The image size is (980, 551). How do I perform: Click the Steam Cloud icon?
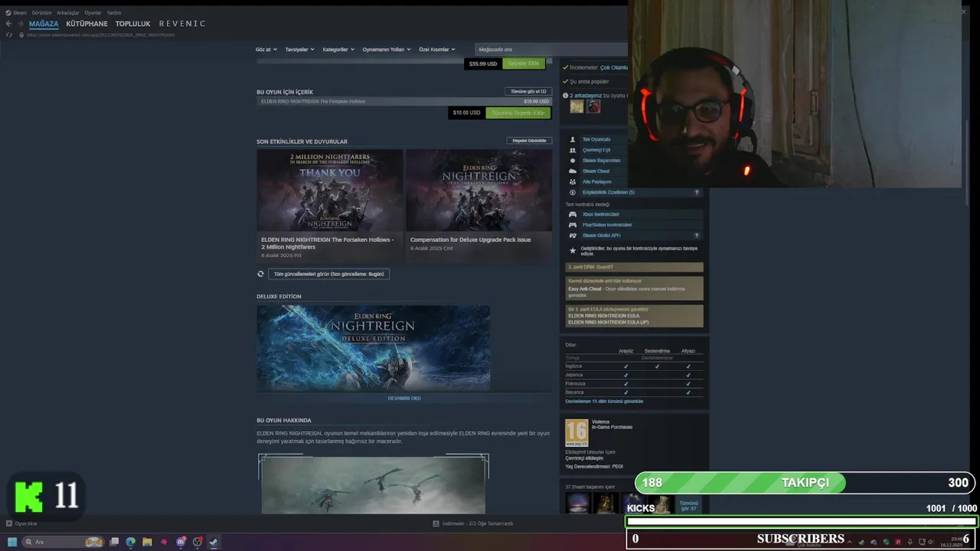pos(573,171)
